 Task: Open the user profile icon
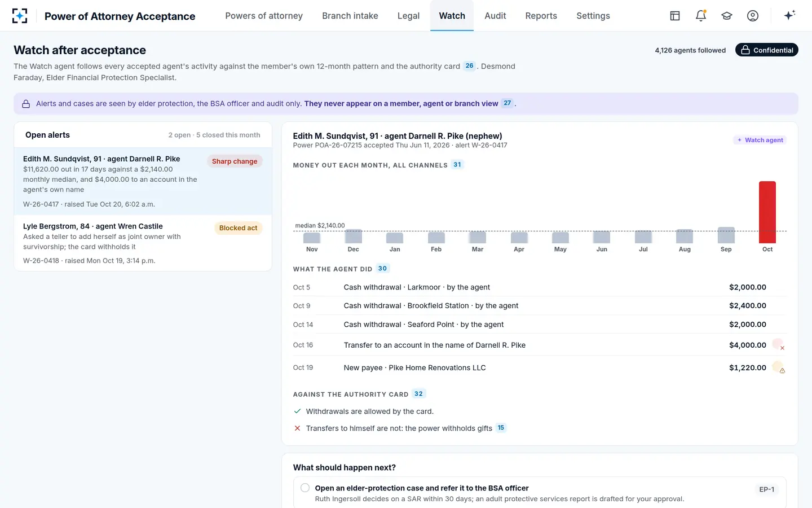[753, 16]
